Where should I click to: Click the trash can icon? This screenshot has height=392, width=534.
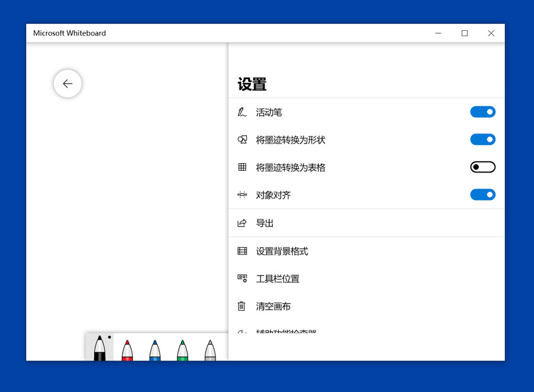click(241, 306)
